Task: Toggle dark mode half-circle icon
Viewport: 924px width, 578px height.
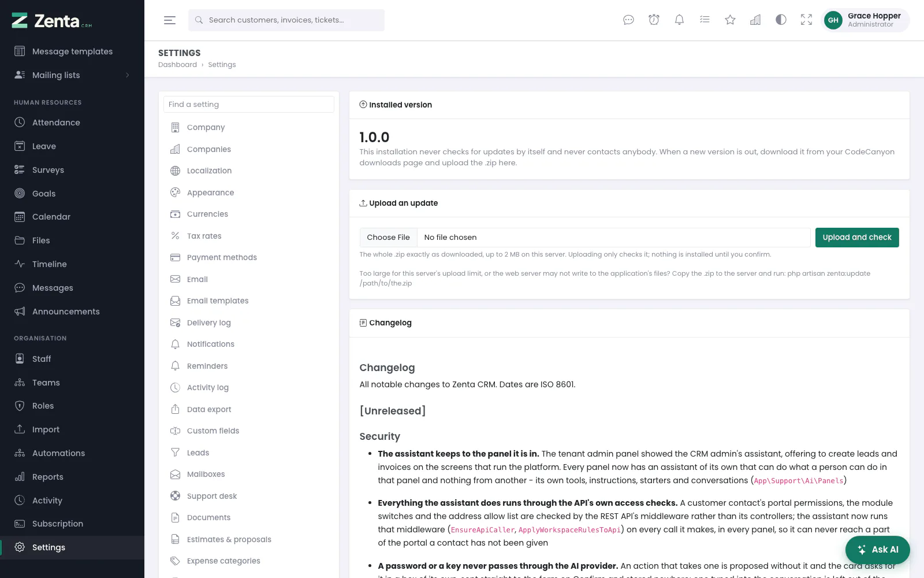Action: 781,20
